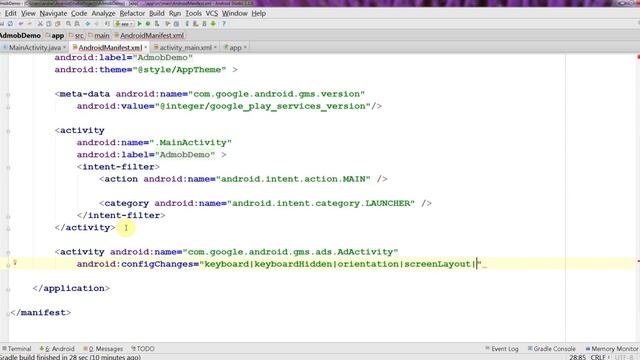640x360 pixels.
Task: Open the run configuration dropdown
Action: point(124,24)
